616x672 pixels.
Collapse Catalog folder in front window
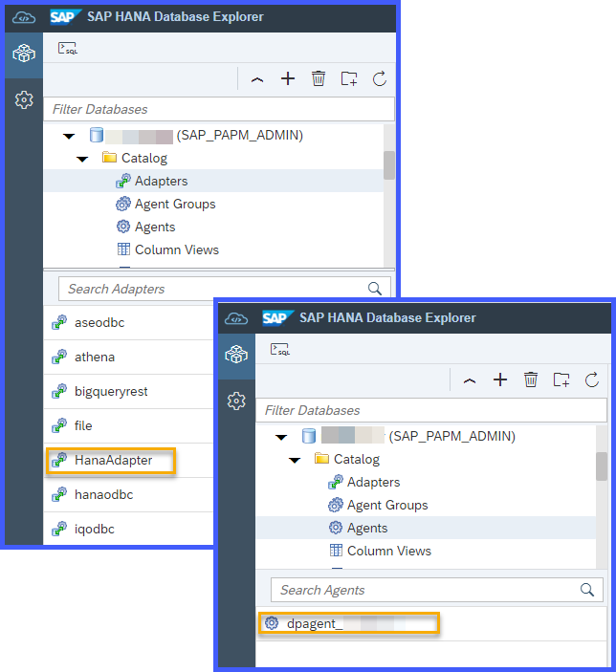(295, 461)
